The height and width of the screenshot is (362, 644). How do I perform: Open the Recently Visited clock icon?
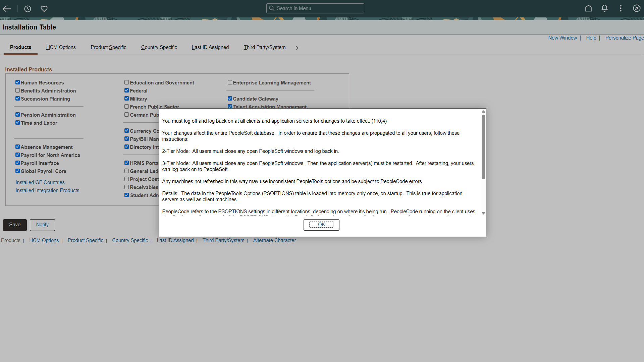click(x=28, y=9)
